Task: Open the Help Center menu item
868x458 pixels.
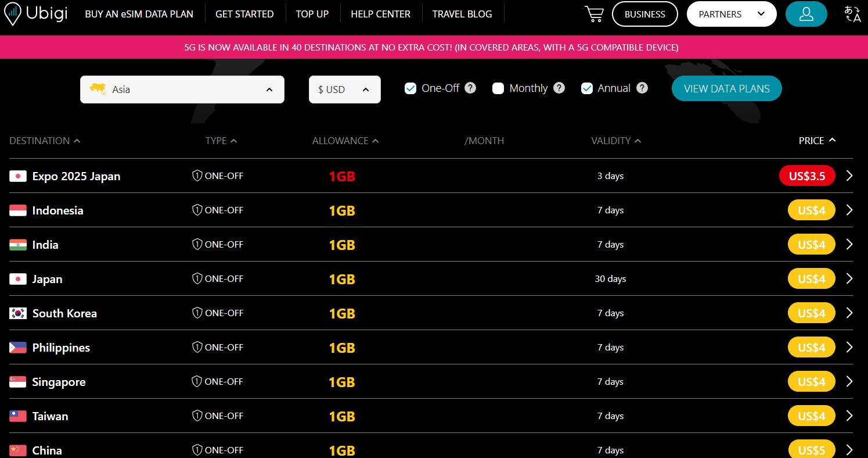Action: tap(380, 14)
